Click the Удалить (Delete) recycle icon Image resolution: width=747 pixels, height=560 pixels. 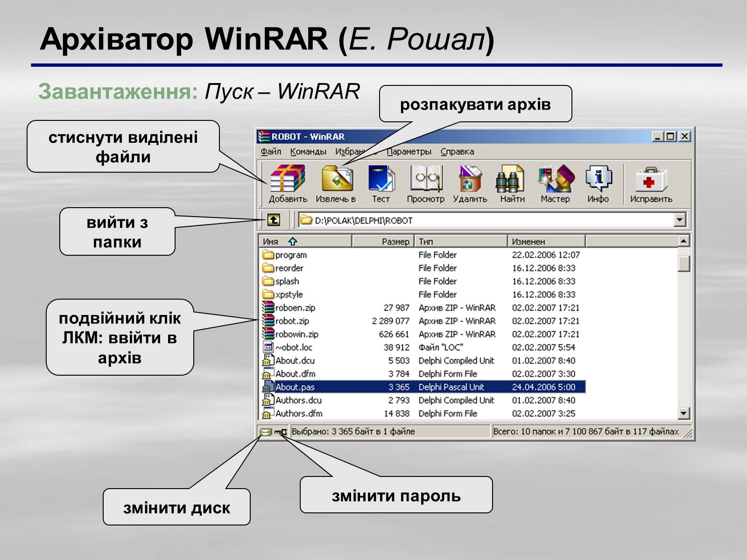pyautogui.click(x=470, y=178)
